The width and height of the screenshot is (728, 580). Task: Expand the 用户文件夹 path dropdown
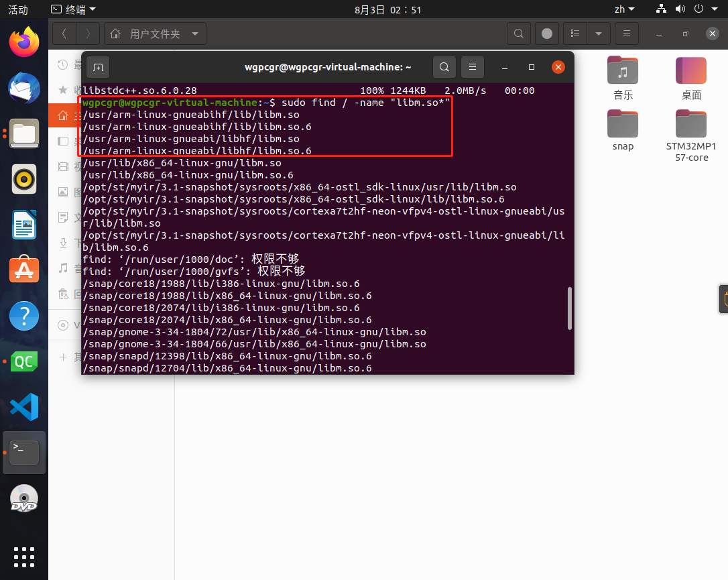(x=195, y=34)
